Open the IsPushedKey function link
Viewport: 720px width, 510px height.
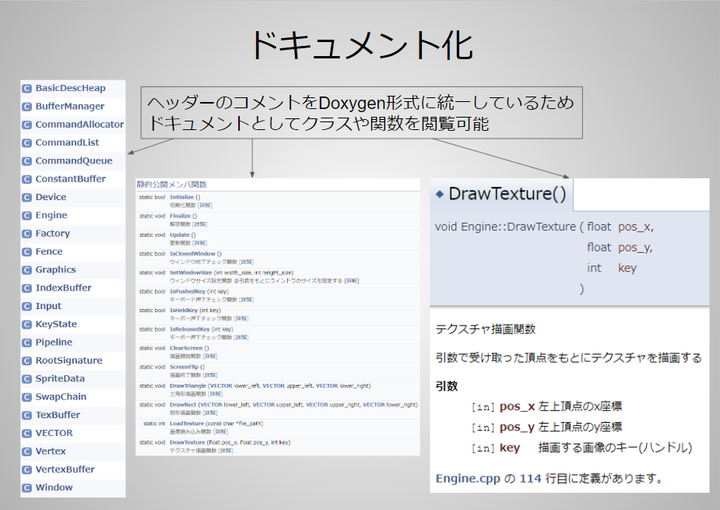click(187, 291)
